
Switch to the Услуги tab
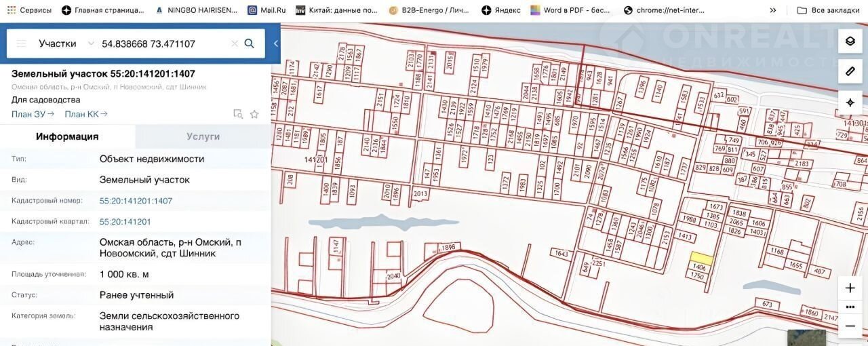pos(203,136)
